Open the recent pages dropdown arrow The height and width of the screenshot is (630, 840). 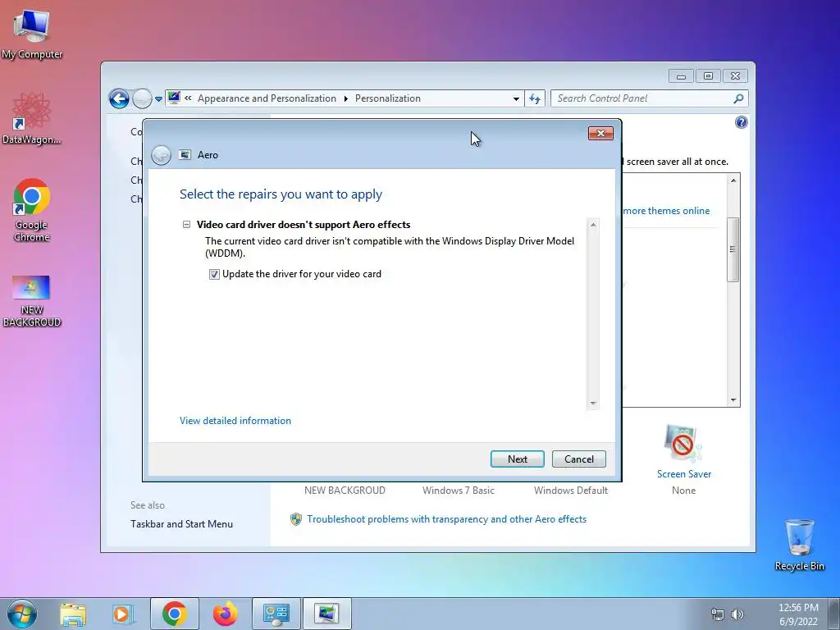click(158, 99)
